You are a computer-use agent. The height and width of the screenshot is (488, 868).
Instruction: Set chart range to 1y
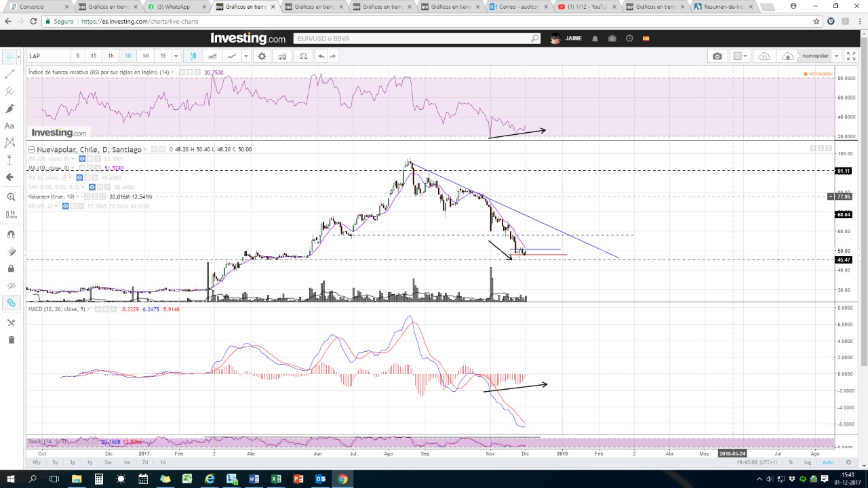click(90, 462)
